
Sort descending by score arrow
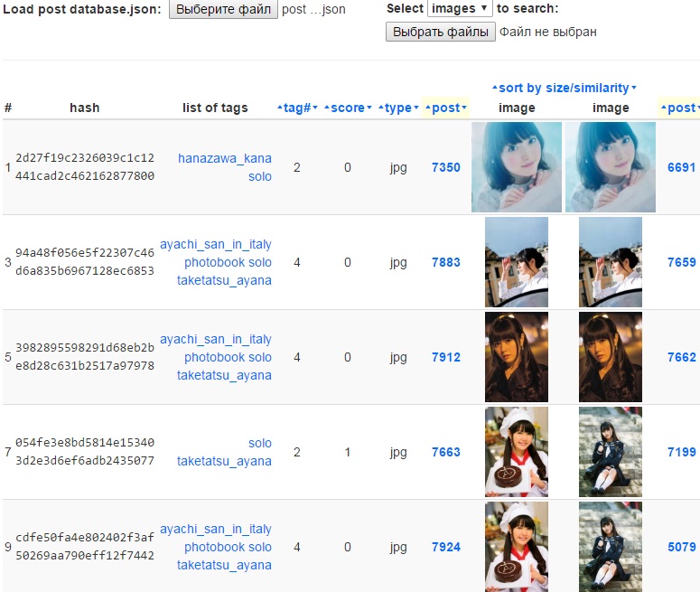click(369, 108)
